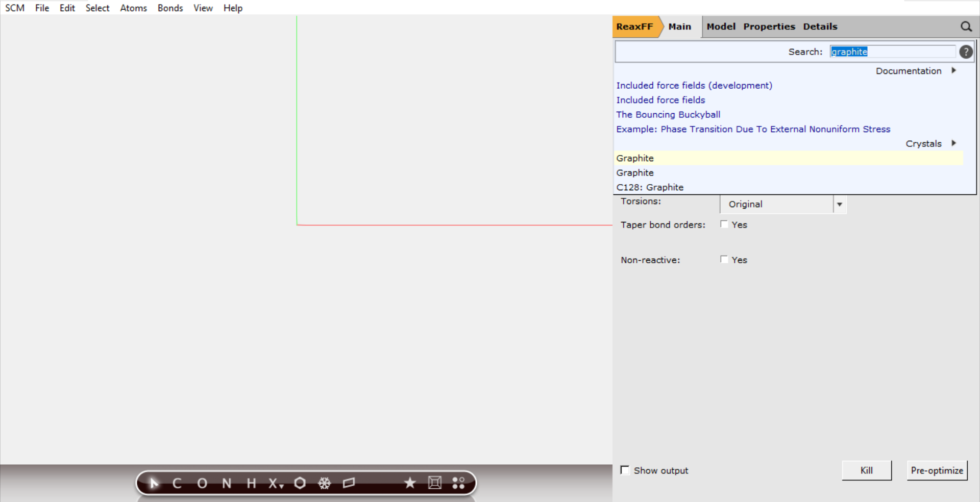
Task: Click the search magnifier icon
Action: click(966, 27)
